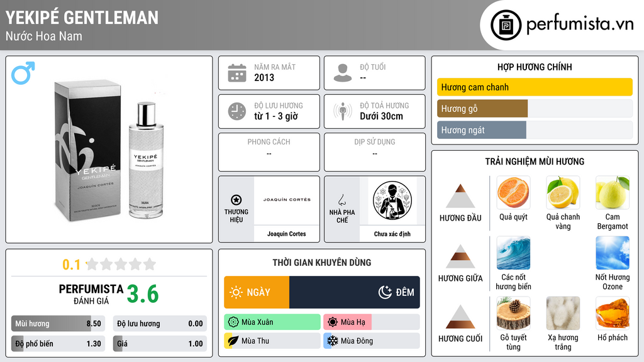Screen dimensions: 644x362
Task: Click the five-star user rating row
Action: tap(121, 265)
